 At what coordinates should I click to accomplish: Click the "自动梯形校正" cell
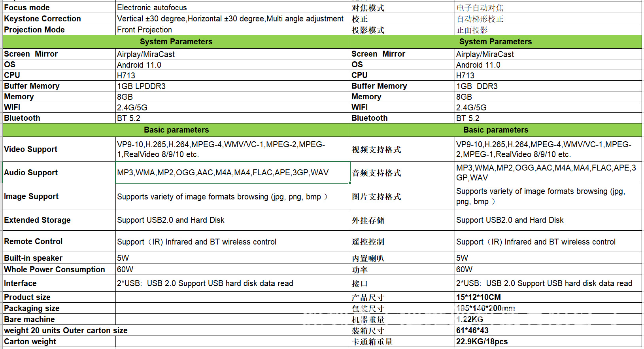(548, 19)
